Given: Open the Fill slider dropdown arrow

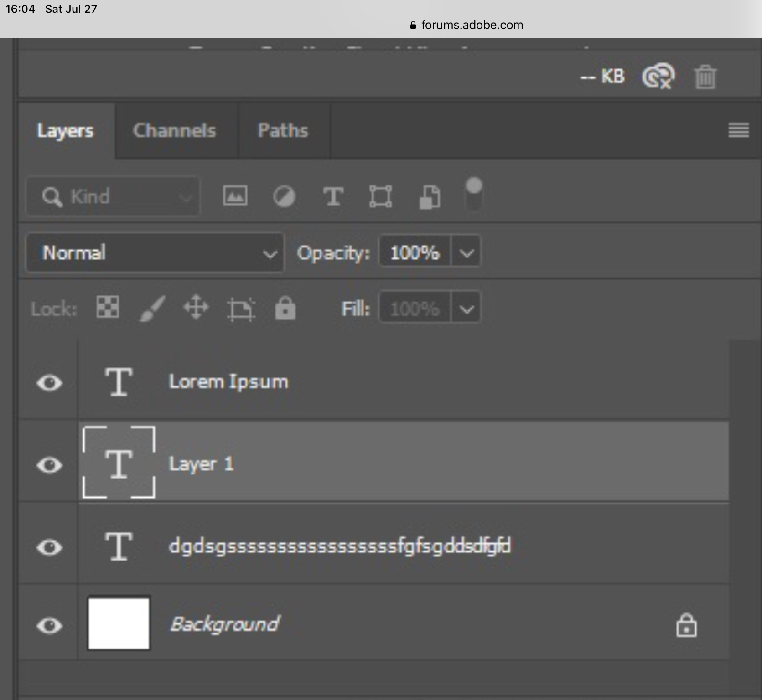Looking at the screenshot, I should coord(466,308).
